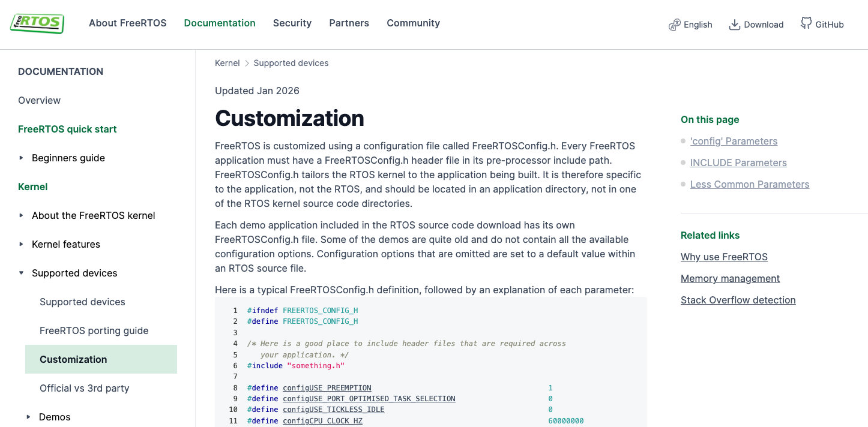Jump to 'config' Parameters section
The width and height of the screenshot is (868, 427).
734,141
